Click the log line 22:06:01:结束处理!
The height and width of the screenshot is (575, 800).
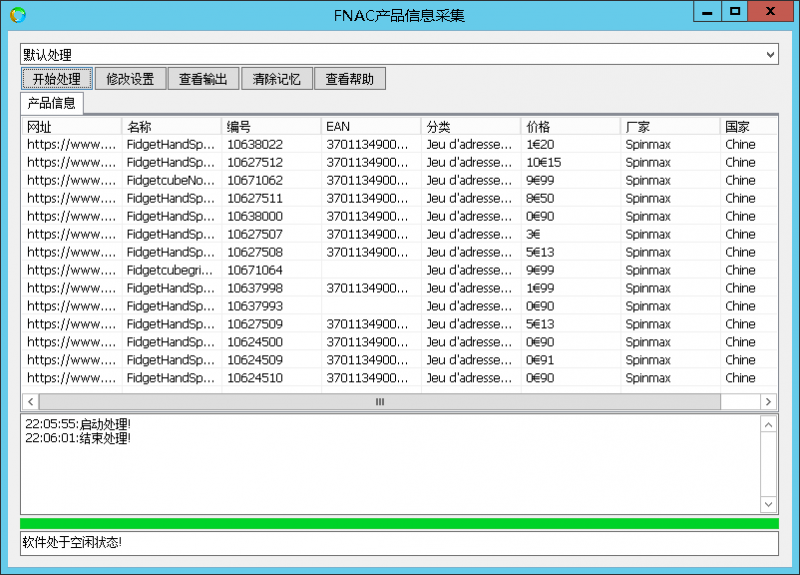click(78, 438)
